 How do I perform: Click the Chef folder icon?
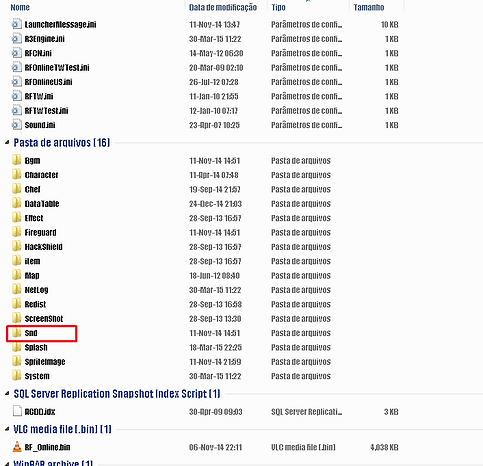(17, 189)
